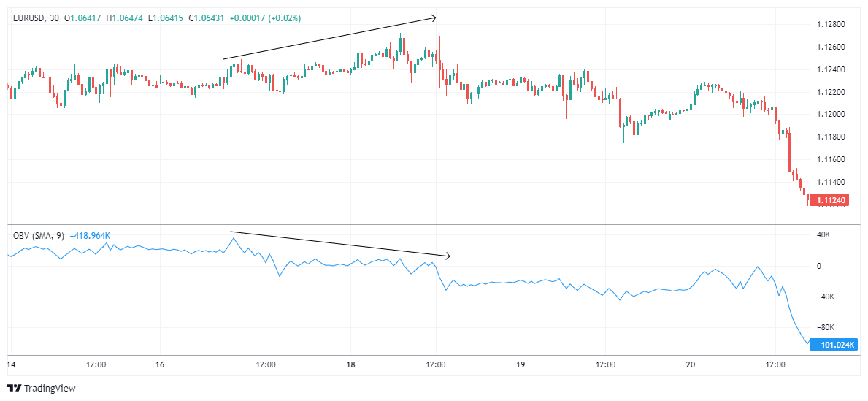Click the 1.12000 price axis label

[x=830, y=114]
